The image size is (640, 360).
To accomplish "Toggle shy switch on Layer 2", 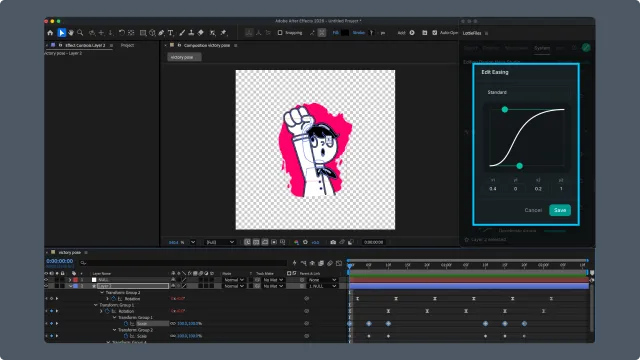I will (173, 286).
